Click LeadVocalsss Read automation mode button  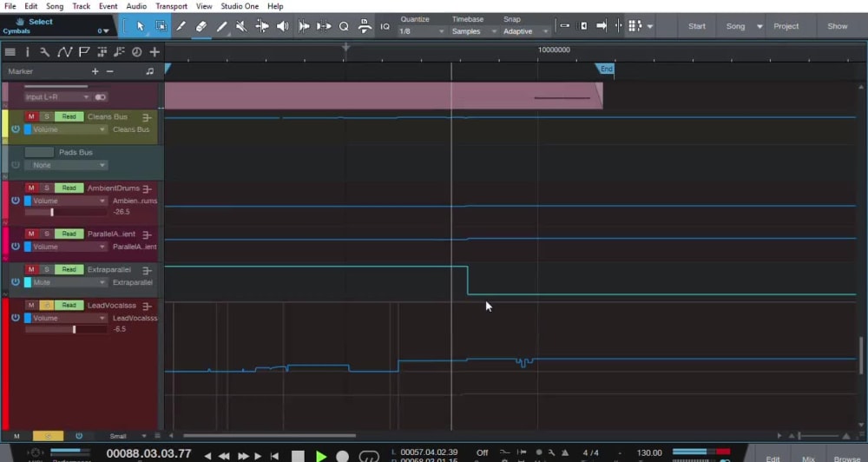click(x=69, y=305)
